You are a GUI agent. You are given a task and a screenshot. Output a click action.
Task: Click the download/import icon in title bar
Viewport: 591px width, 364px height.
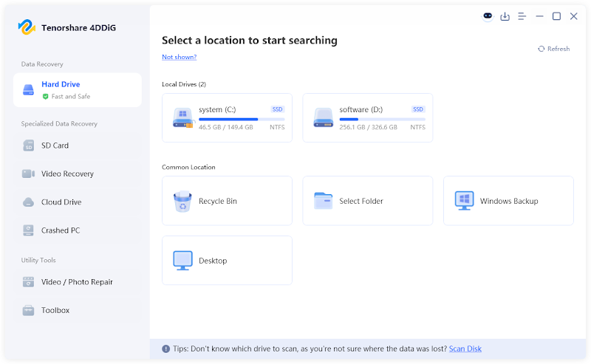pos(505,16)
